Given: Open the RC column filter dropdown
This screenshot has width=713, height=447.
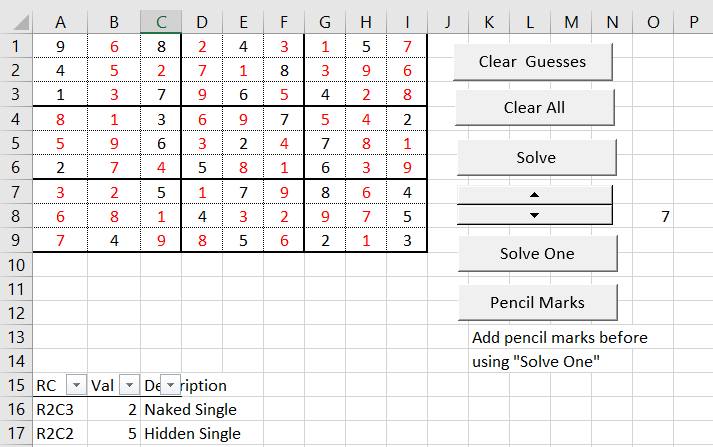Looking at the screenshot, I should click(x=76, y=386).
